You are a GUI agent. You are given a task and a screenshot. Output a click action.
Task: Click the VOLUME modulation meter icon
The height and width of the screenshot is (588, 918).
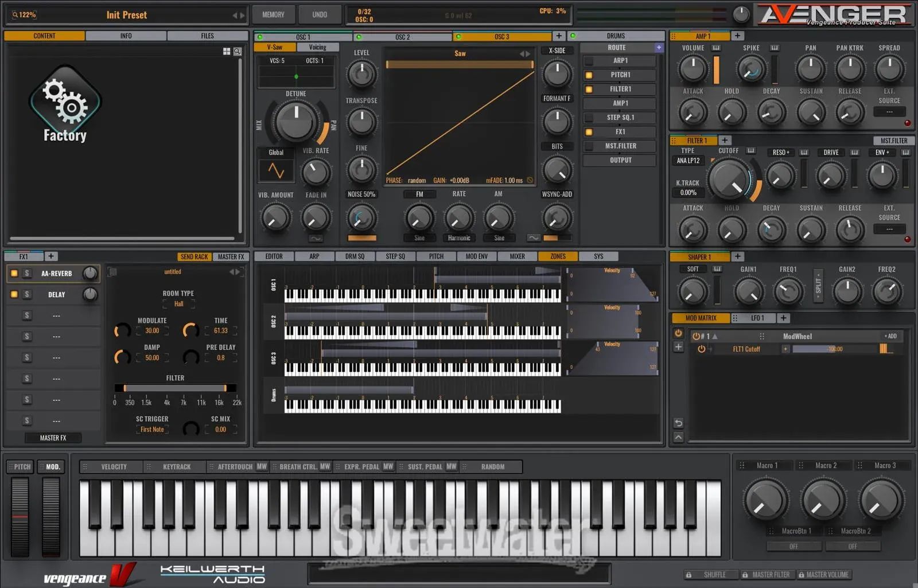click(x=716, y=48)
